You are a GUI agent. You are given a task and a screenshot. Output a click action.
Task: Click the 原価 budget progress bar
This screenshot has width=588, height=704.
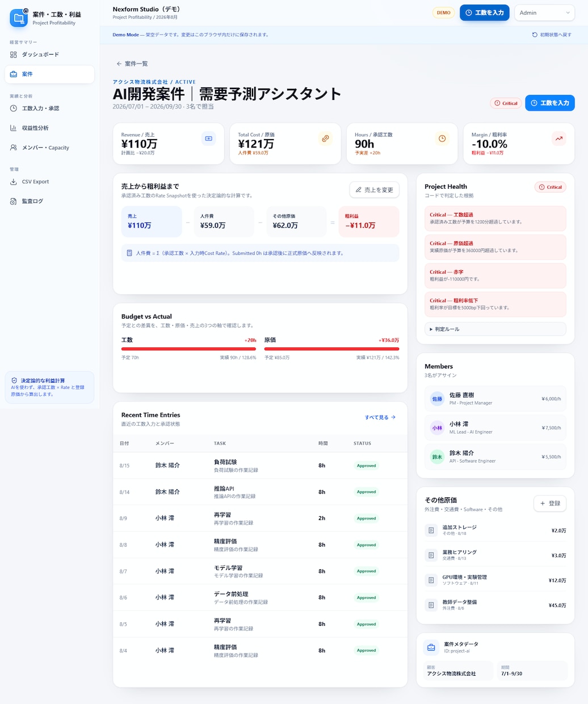tap(332, 349)
